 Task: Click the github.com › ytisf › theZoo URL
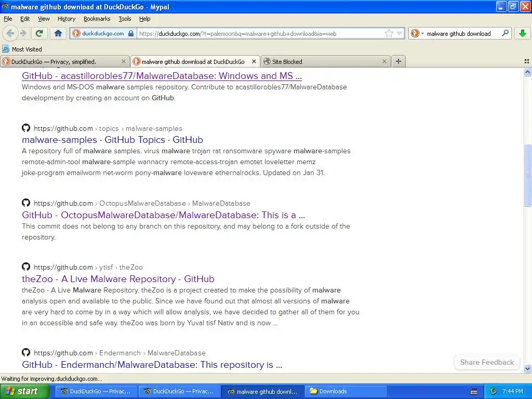[x=88, y=267]
